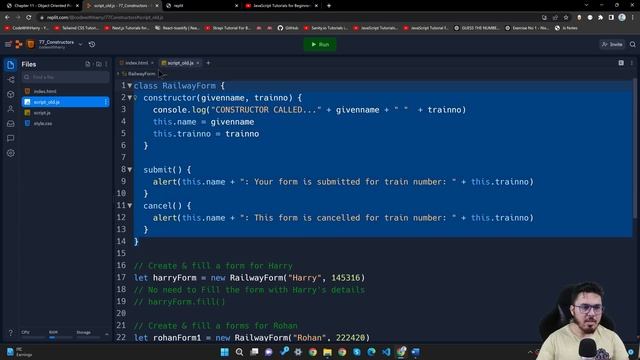This screenshot has height=360, width=640.
Task: Open the multiplayer user sidebar icon
Action: click(x=11, y=109)
